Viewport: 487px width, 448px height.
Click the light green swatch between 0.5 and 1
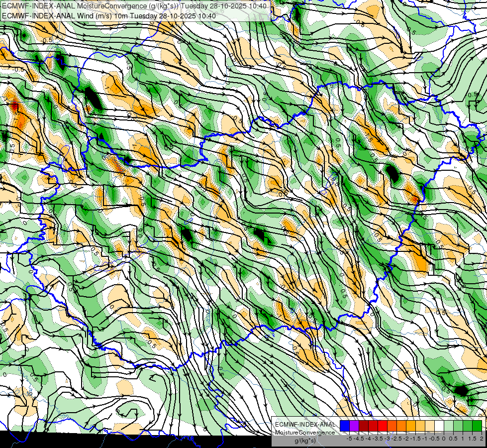[458, 426]
